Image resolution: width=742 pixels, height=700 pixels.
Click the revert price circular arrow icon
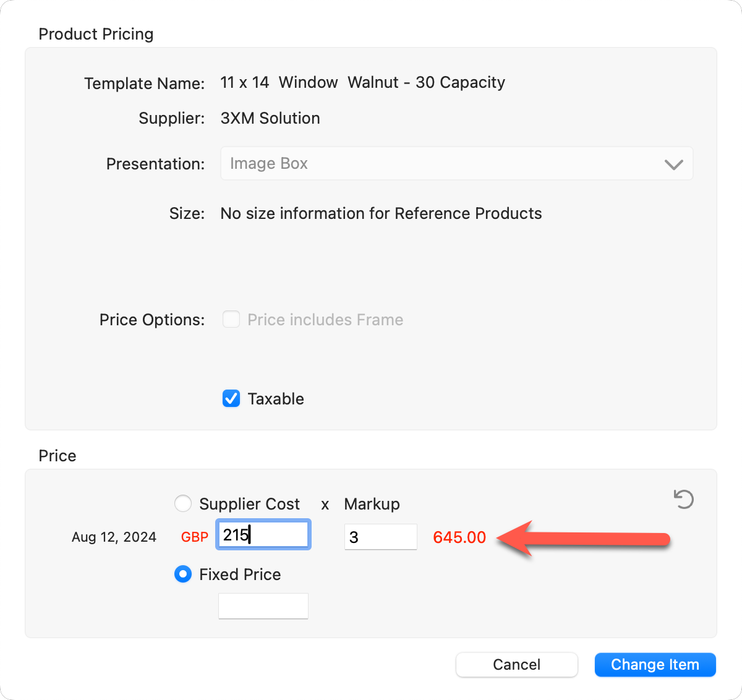683,499
